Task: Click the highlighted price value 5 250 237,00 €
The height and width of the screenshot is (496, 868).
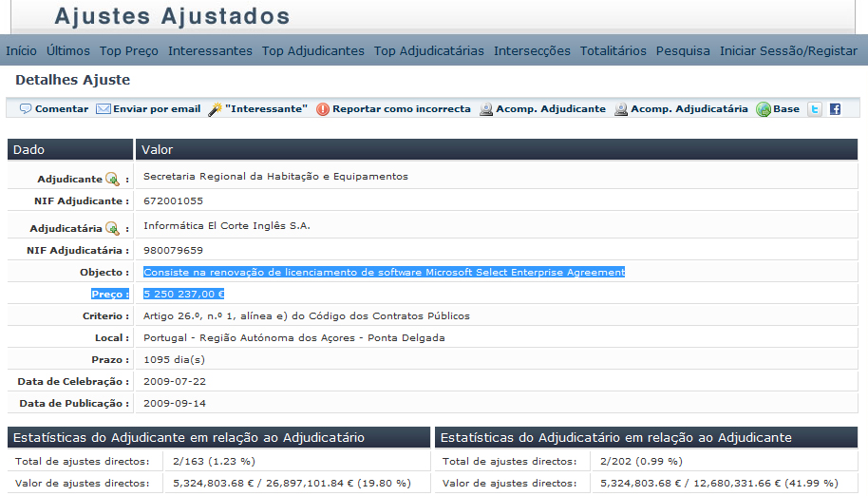Action: click(x=183, y=294)
